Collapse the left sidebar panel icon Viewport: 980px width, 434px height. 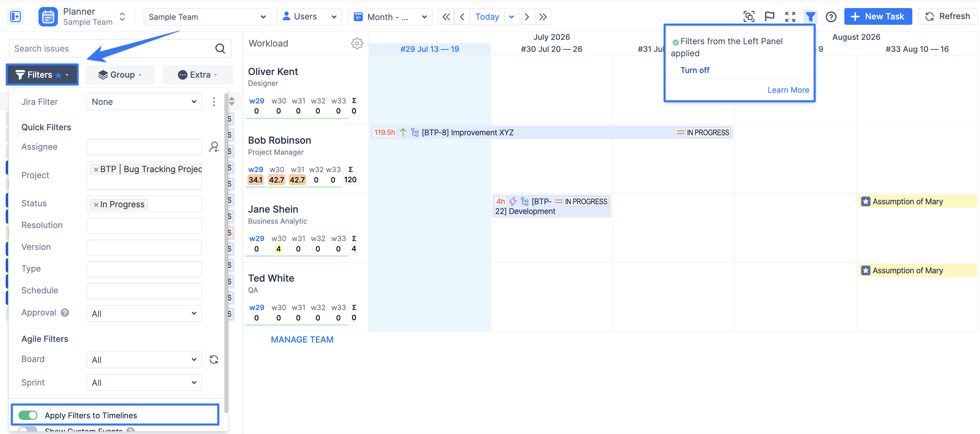[x=16, y=17]
